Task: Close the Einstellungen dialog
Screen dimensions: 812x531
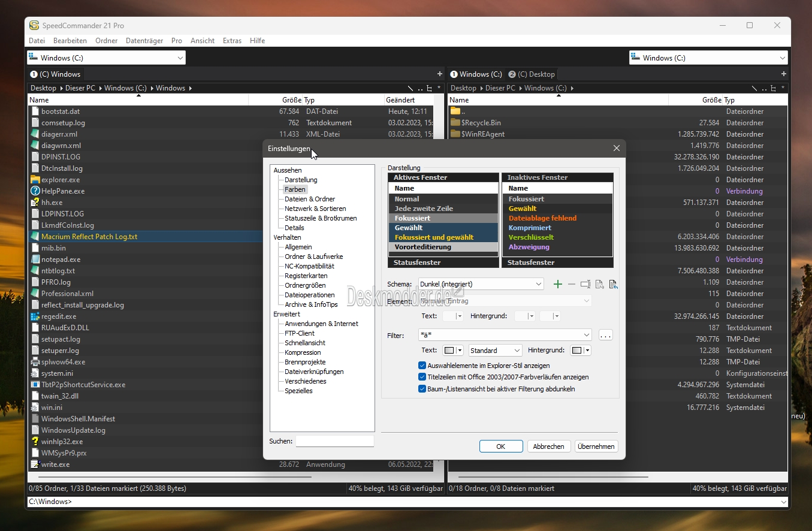Action: tap(617, 149)
